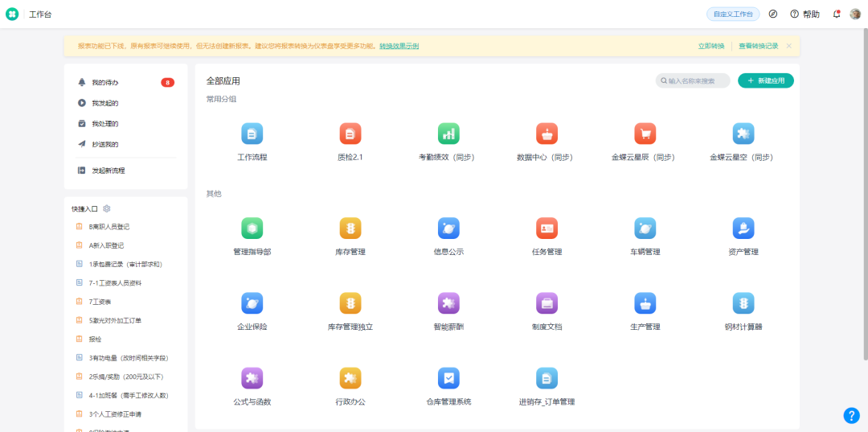Image resolution: width=868 pixels, height=432 pixels.
Task: Select 我发起的 in the sidebar
Action: [104, 103]
